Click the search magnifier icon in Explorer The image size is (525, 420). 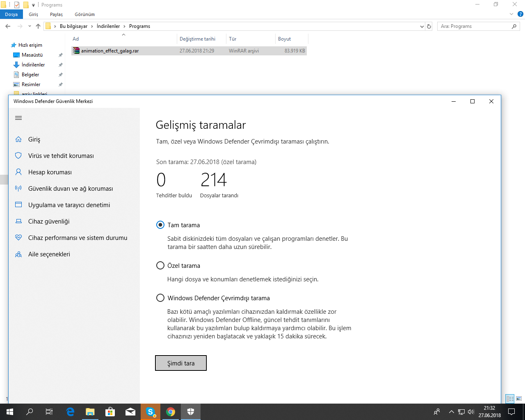click(x=514, y=26)
